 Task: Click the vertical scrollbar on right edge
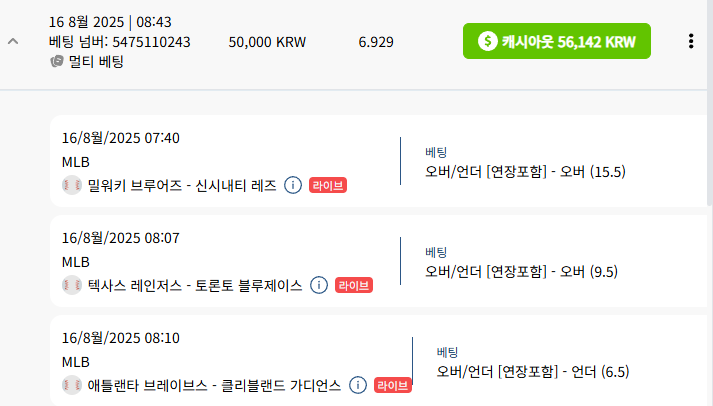point(710,102)
